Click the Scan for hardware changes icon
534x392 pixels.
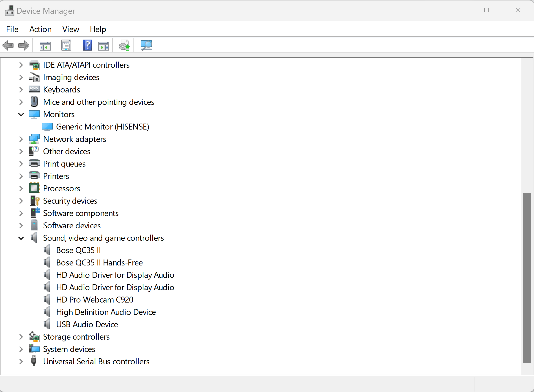(146, 45)
